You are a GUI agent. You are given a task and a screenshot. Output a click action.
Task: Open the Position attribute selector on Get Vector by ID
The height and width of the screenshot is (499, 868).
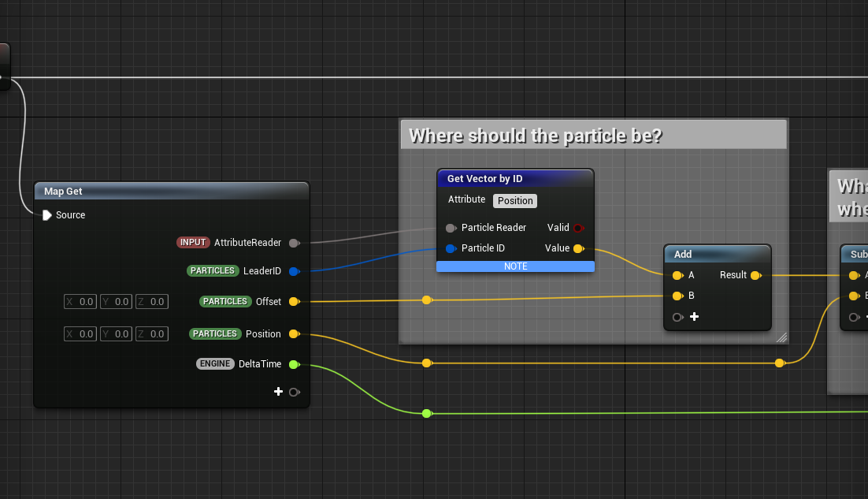[514, 200]
